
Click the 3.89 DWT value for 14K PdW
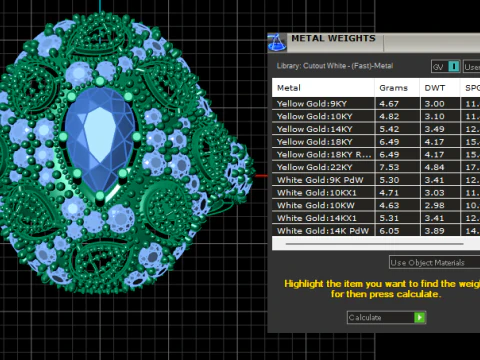click(434, 231)
